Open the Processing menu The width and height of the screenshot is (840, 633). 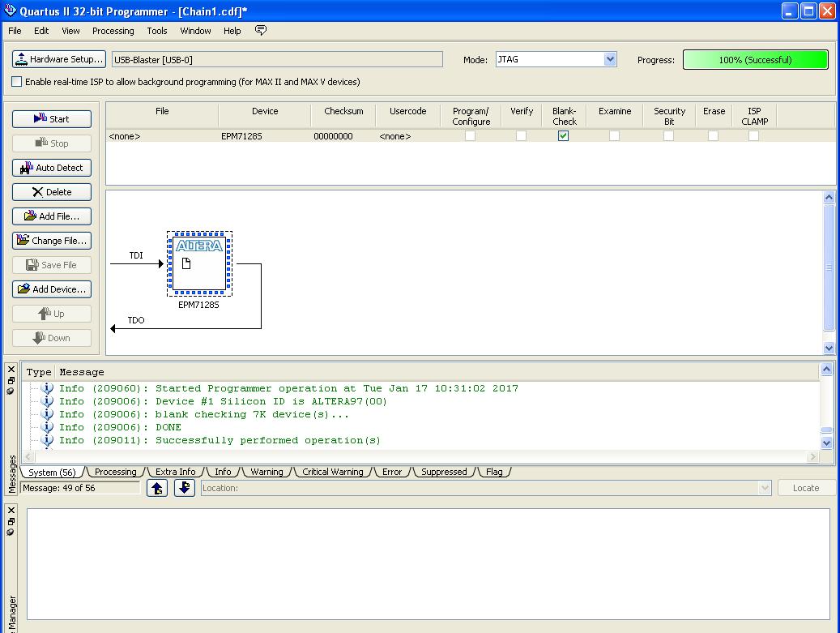click(x=113, y=31)
